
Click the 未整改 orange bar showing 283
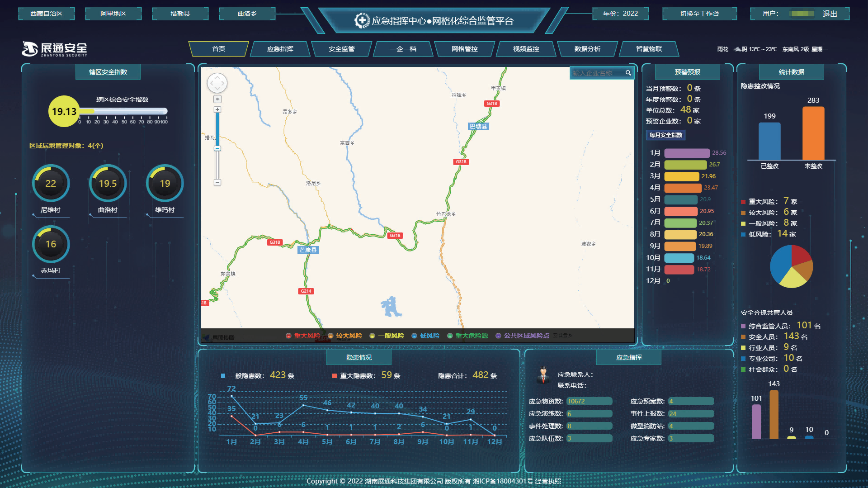[x=813, y=133]
